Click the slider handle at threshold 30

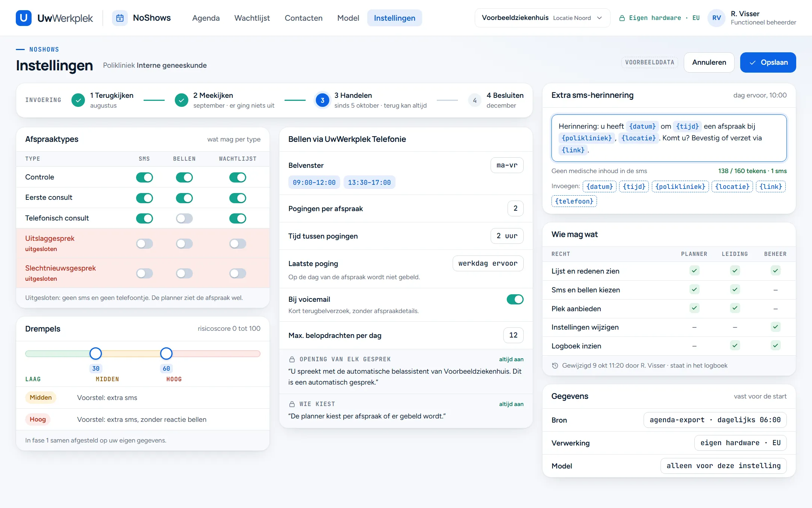pos(96,353)
